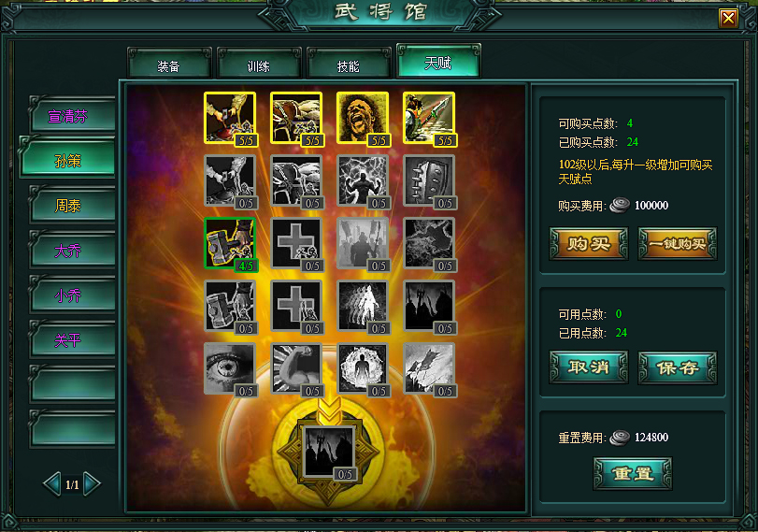758x532 pixels.
Task: Switch to the 装备 tab
Action: click(169, 65)
